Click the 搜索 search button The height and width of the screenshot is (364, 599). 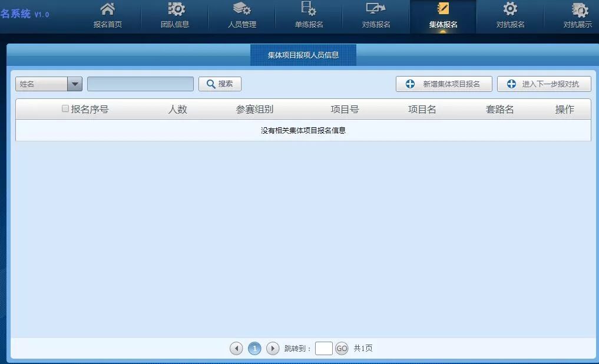pyautogui.click(x=220, y=84)
